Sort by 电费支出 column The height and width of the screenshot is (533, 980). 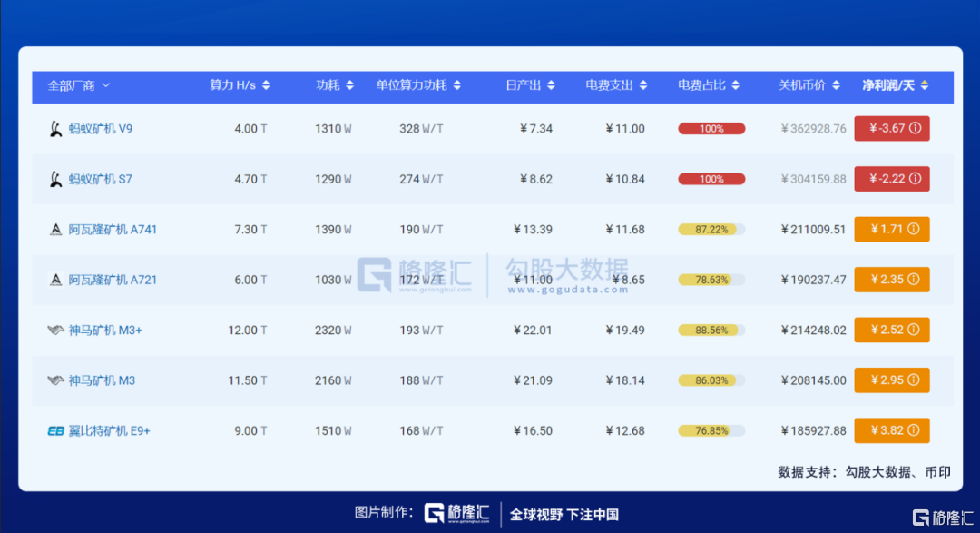[x=616, y=85]
